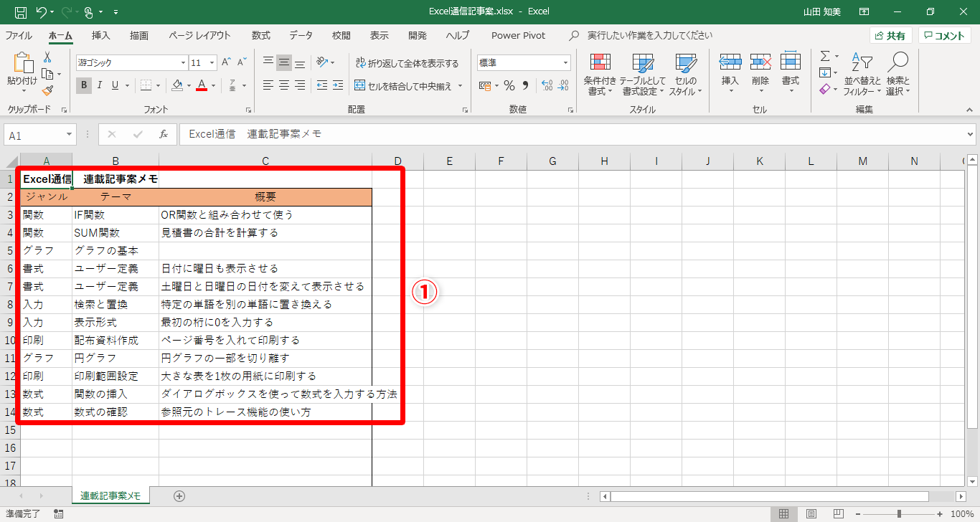
Task: Click the Share (共有) button
Action: point(891,36)
